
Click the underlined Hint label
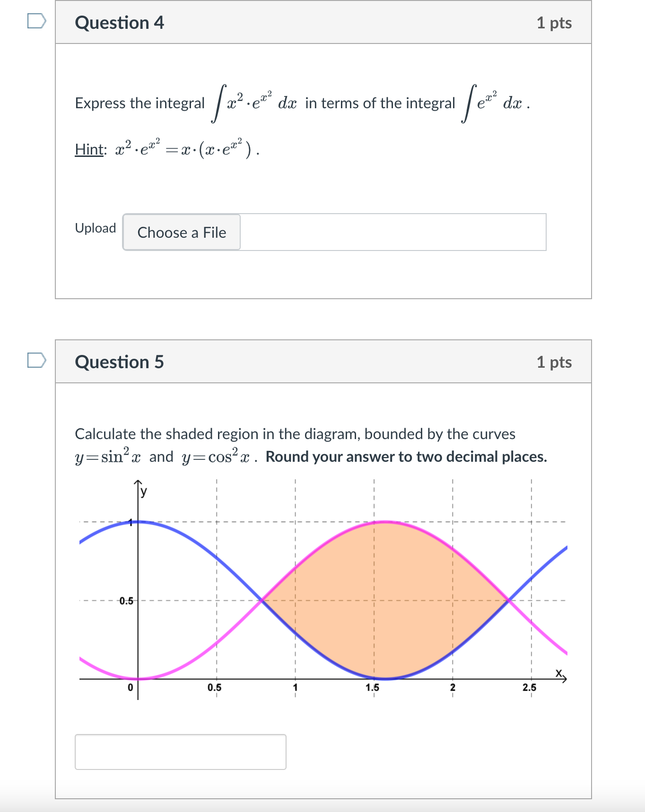pos(90,149)
